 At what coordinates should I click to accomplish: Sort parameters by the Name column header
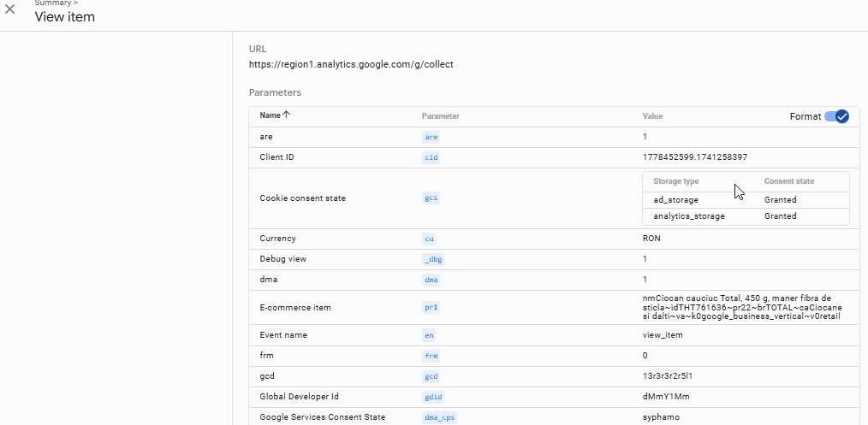pos(275,115)
